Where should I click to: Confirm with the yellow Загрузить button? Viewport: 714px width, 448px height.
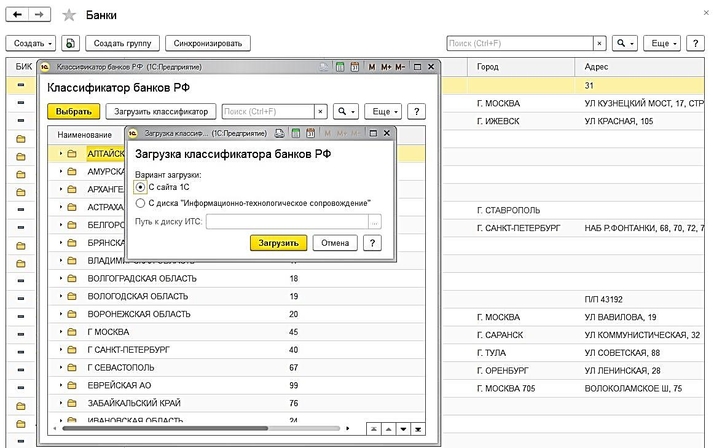point(278,243)
